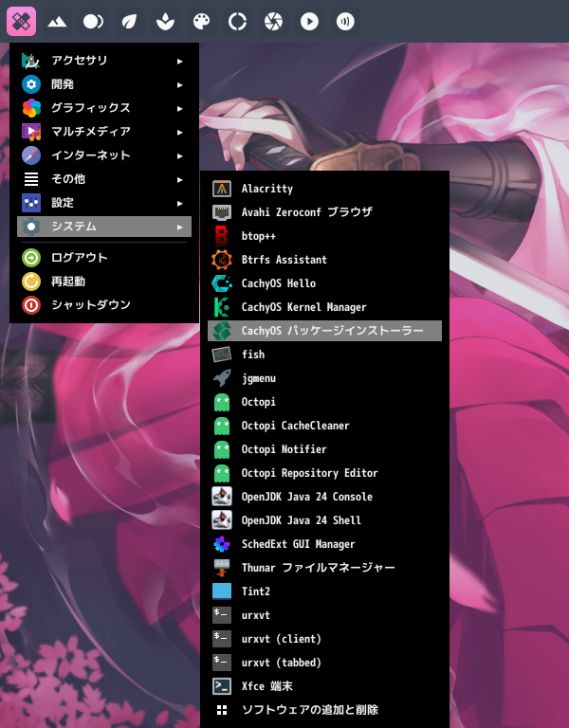
Task: Click the CachyOS Hello icon
Action: [x=222, y=283]
